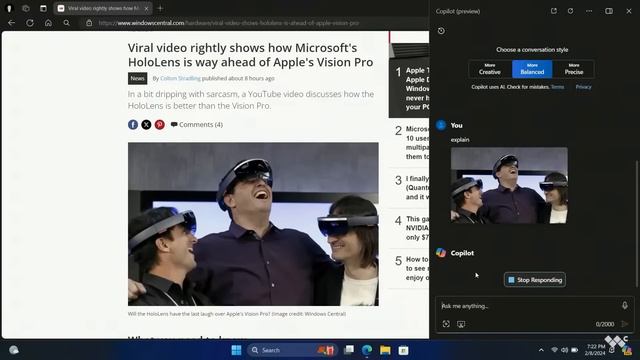Click the Stop Responding button
The image size is (640, 360).
(535, 280)
